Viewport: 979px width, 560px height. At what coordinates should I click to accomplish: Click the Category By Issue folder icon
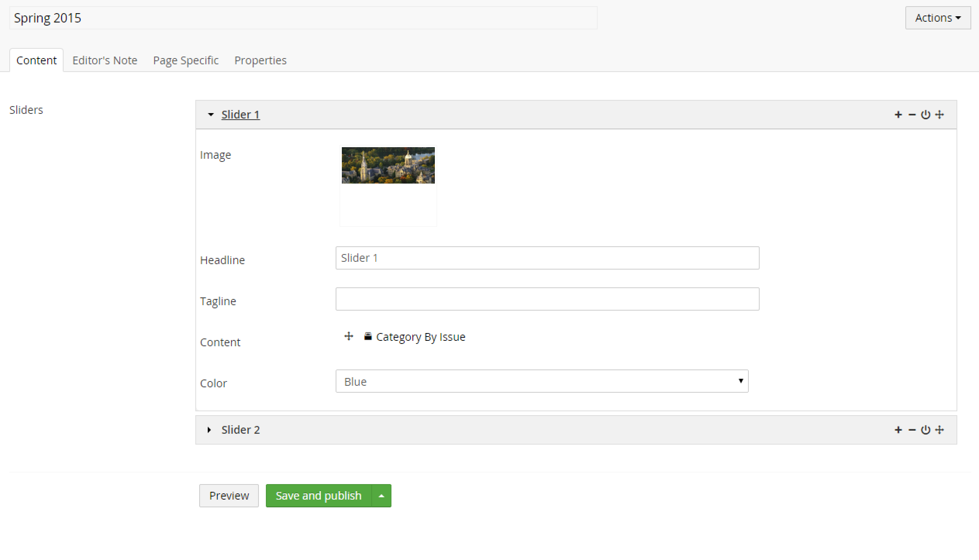tap(368, 336)
